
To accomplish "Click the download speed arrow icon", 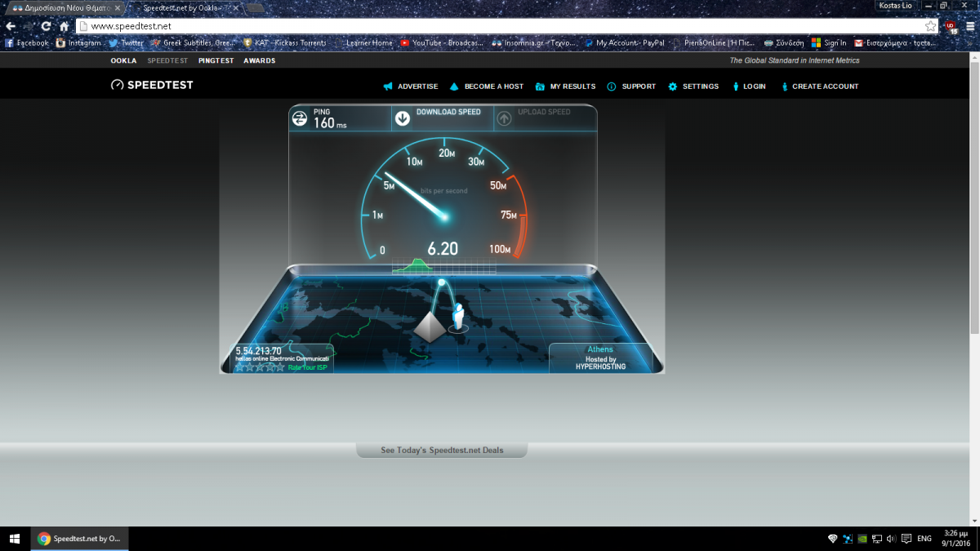I will point(402,119).
